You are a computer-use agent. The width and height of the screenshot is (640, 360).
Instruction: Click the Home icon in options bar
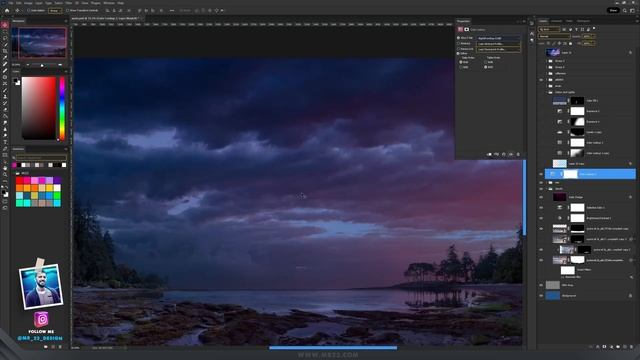[x=7, y=10]
